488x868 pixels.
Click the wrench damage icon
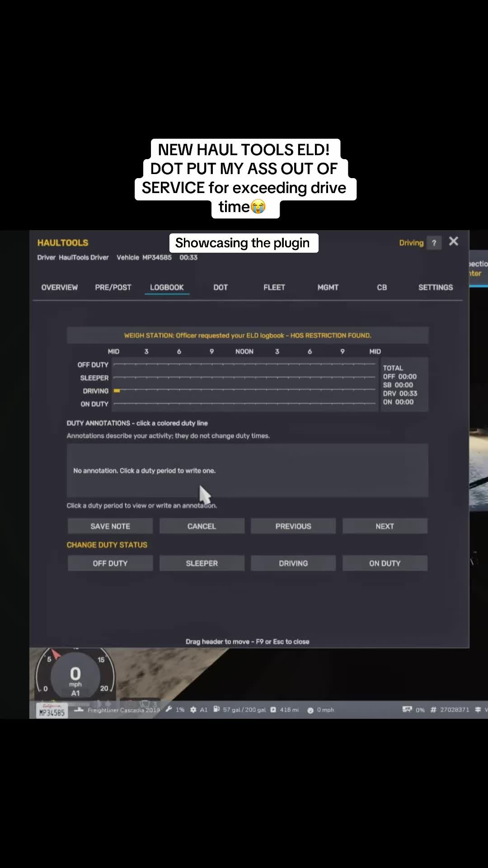coord(169,709)
